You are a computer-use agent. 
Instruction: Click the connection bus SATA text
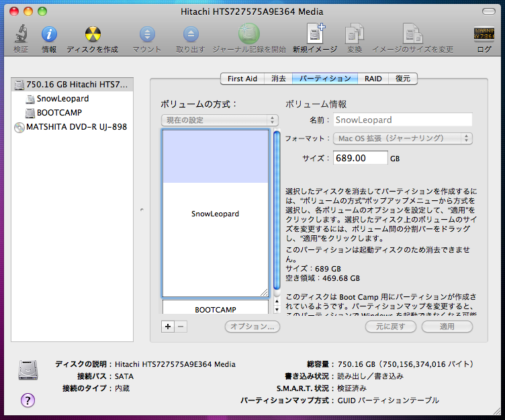(124, 376)
